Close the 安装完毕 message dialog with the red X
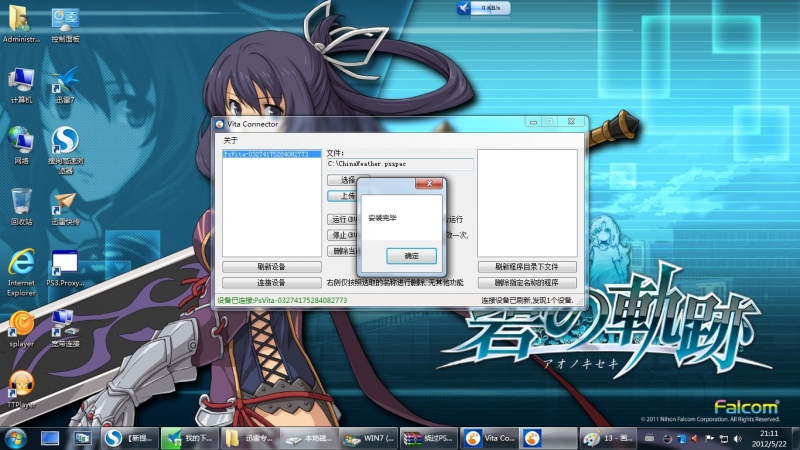Screen dimensions: 800x450 [429, 183]
